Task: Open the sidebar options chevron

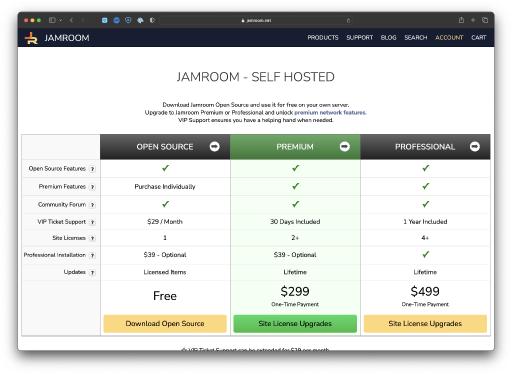Action: 61,20
